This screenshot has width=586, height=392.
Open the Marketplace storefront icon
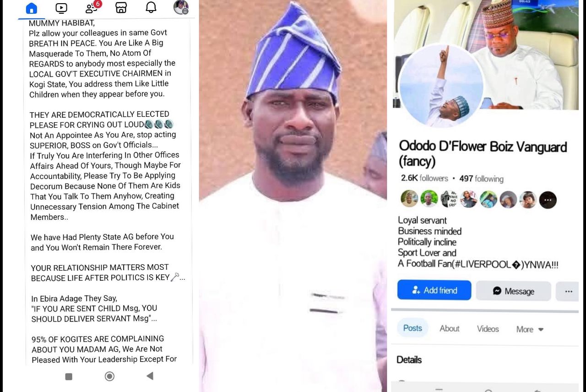tap(121, 8)
